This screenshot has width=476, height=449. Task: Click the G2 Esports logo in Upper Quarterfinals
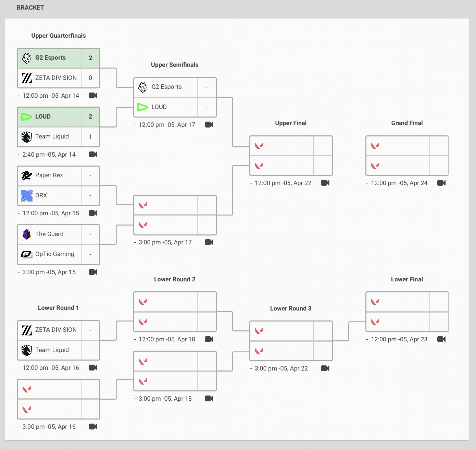tap(27, 58)
